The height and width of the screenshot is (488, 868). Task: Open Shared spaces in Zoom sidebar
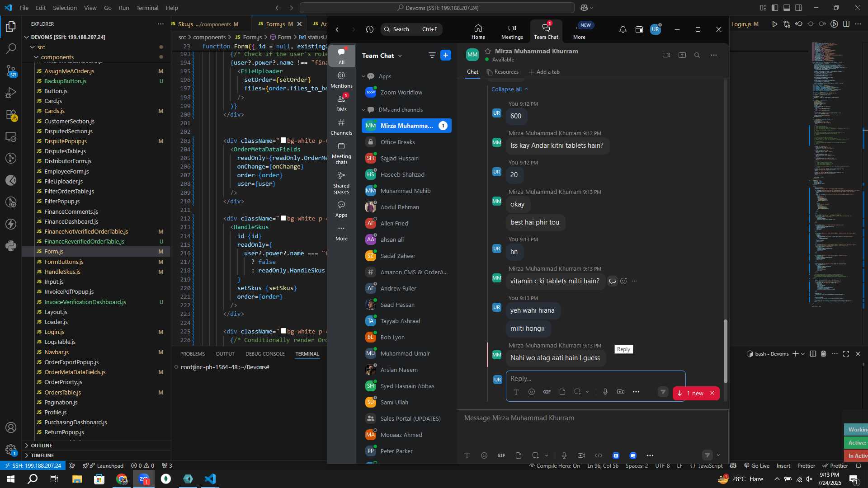point(341,183)
